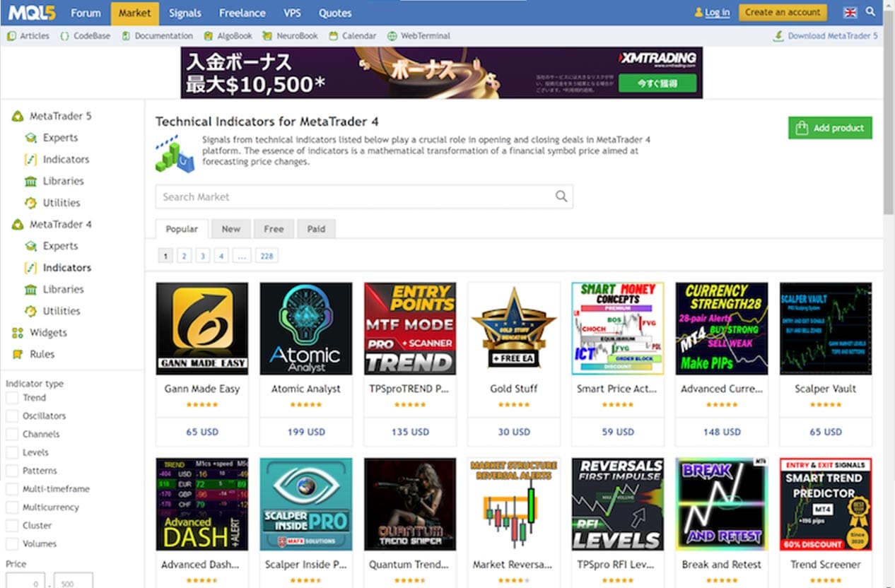The height and width of the screenshot is (588, 895).
Task: Click Create an account button
Action: 783,13
